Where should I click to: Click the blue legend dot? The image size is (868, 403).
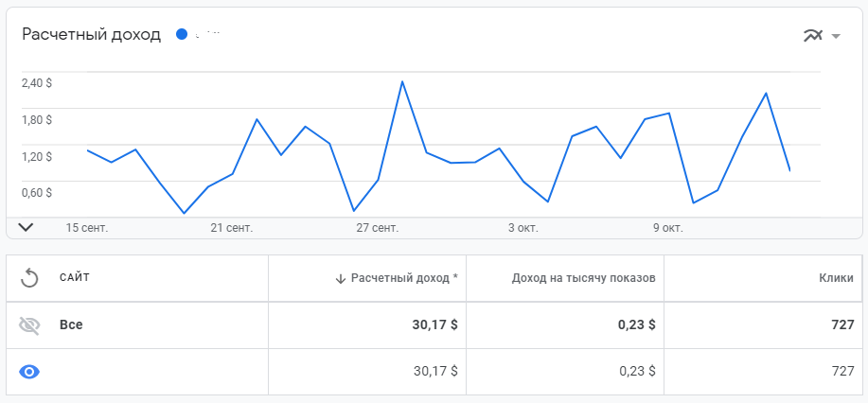pos(182,35)
